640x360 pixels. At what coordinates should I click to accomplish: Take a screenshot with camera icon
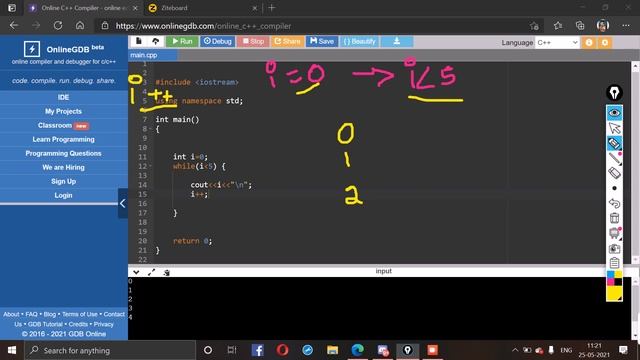point(614,248)
